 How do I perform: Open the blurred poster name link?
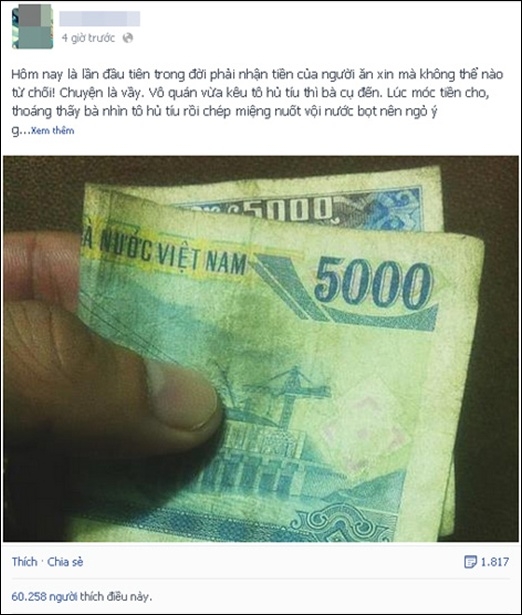coord(100,18)
